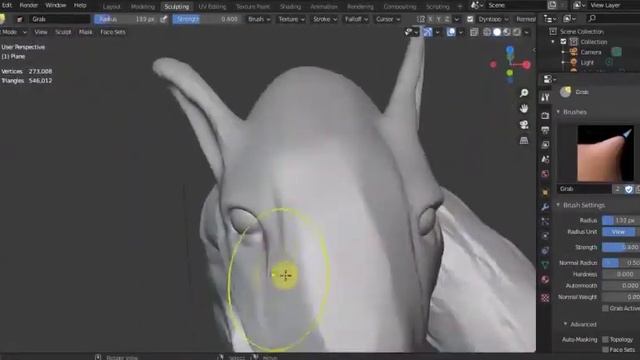Open the Scene properties tab
Image resolution: width=640 pixels, height=360 pixels.
pos(545,160)
